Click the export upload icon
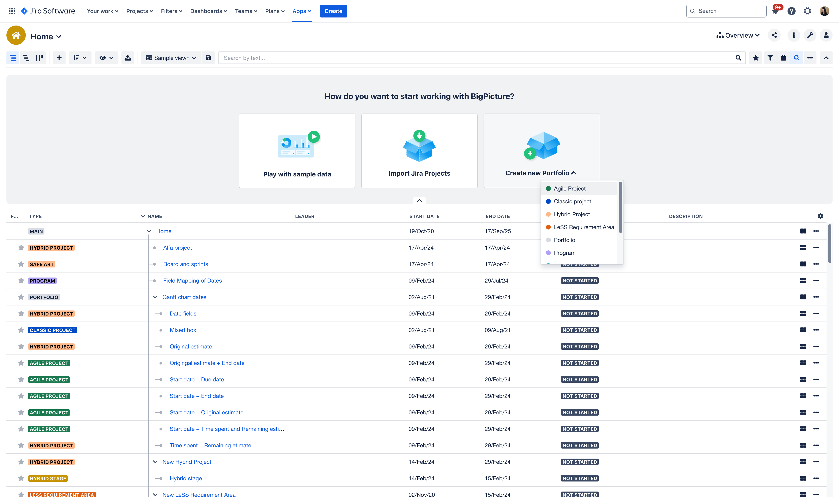Viewport: 839px width, 504px height. tap(128, 58)
